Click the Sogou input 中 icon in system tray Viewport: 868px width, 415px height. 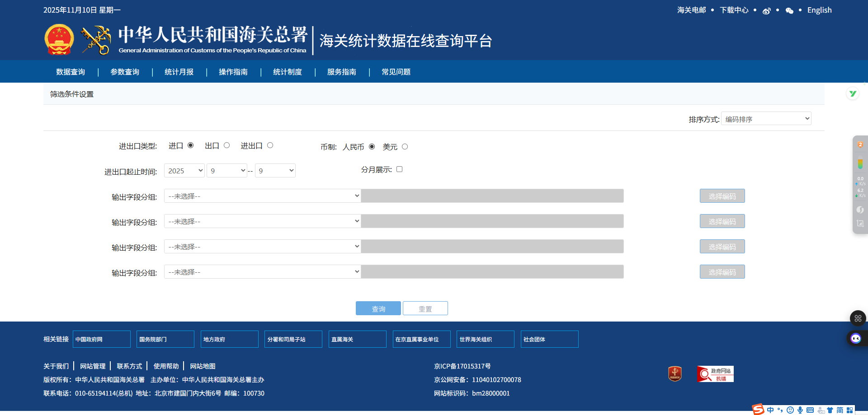[771, 410]
